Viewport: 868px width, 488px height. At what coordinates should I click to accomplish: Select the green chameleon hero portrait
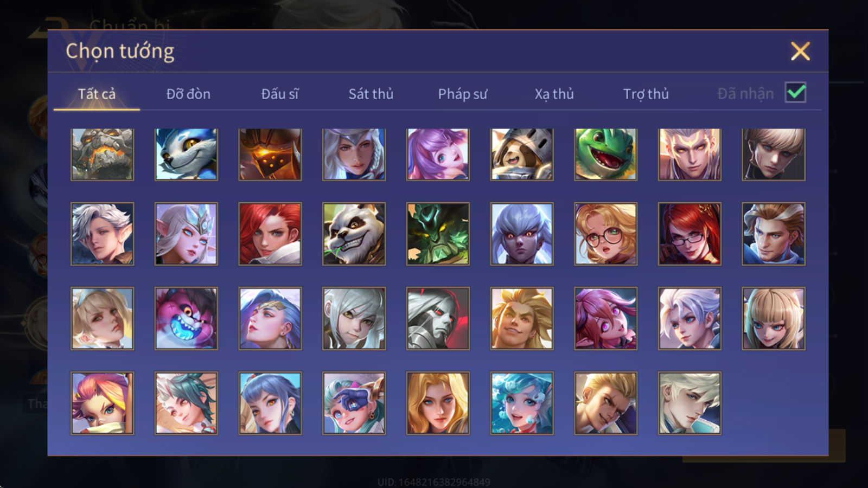pyautogui.click(x=605, y=155)
